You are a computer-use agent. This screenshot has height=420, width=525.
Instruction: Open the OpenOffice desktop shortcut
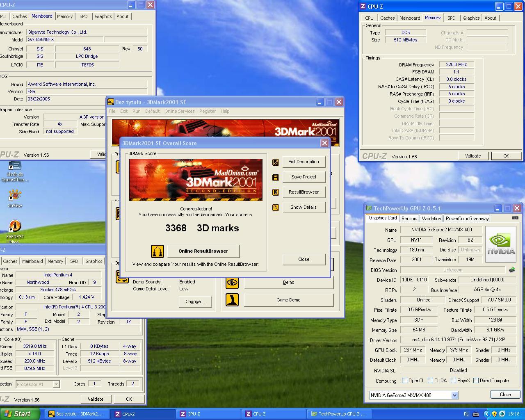click(x=15, y=171)
